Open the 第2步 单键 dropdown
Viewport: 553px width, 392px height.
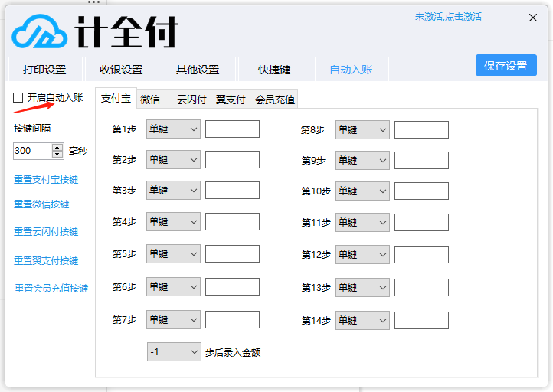tap(174, 160)
